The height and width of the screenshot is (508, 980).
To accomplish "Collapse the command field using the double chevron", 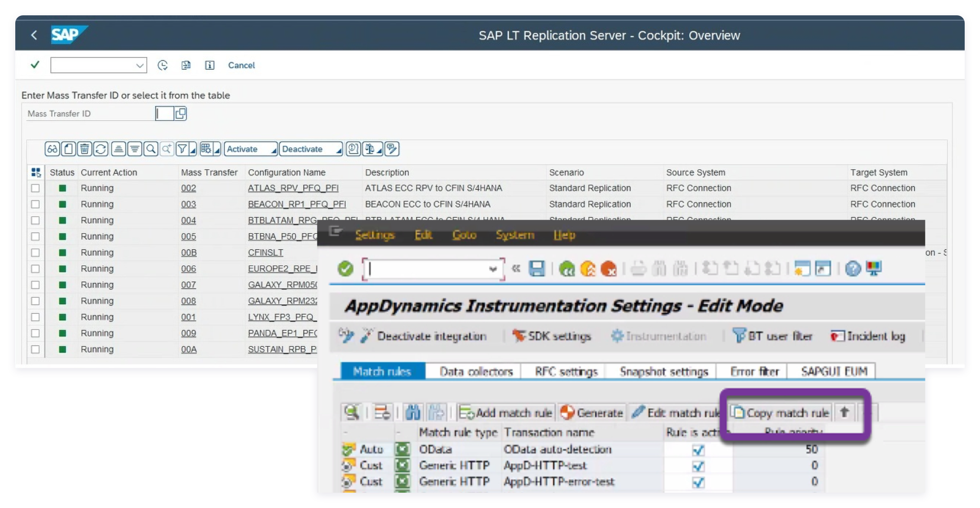I will pyautogui.click(x=516, y=269).
